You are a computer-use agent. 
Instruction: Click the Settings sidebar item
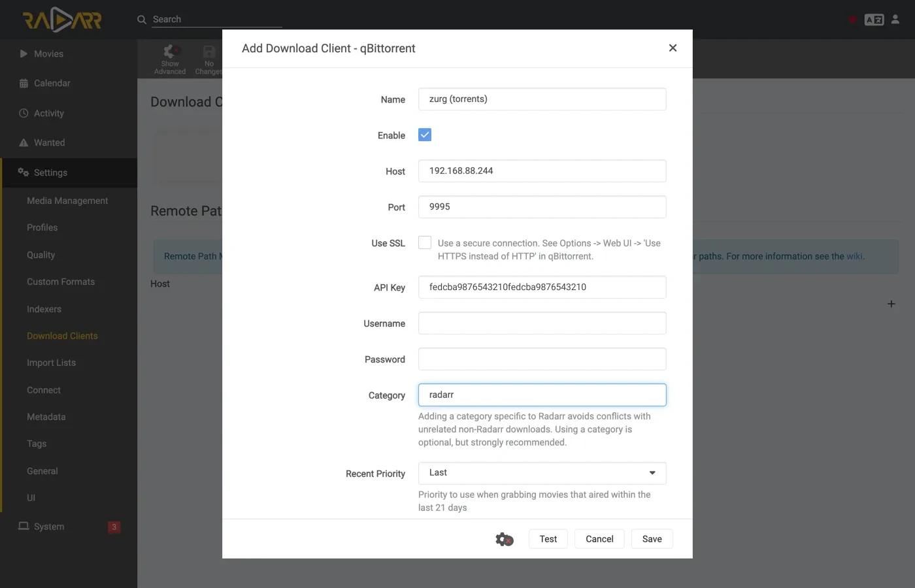pyautogui.click(x=69, y=172)
